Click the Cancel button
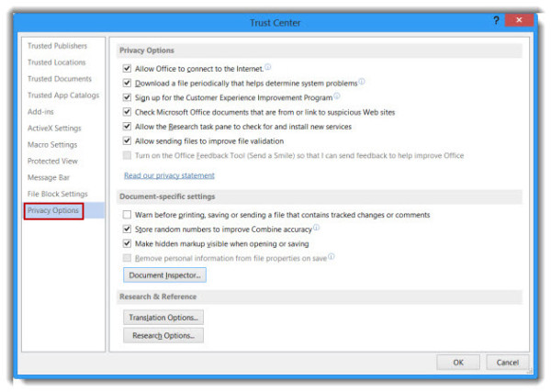The image size is (551, 392). pyautogui.click(x=508, y=362)
